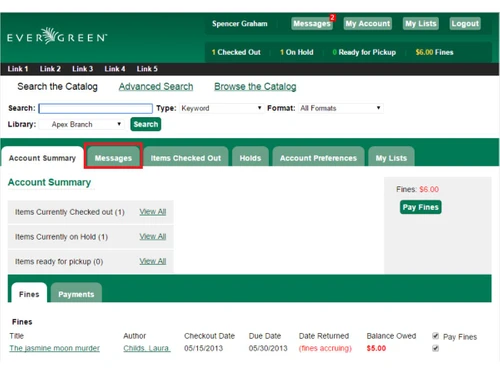Open Link 1 in navigation bar
The width and height of the screenshot is (500, 375).
click(x=18, y=69)
